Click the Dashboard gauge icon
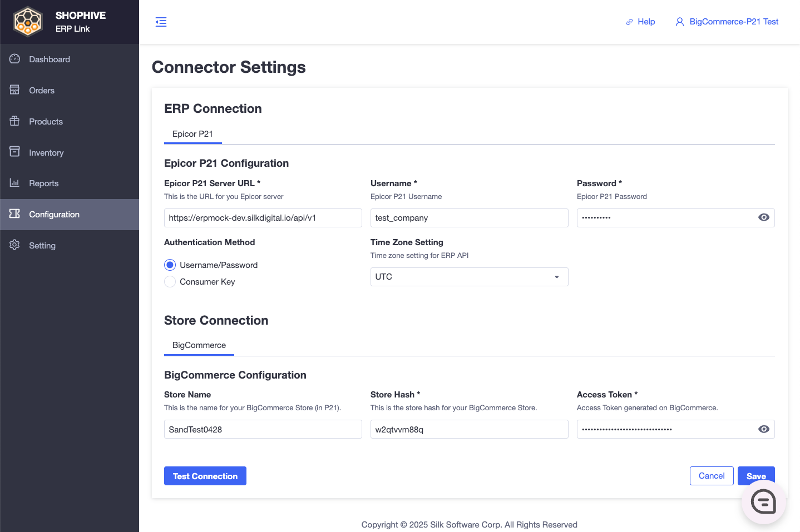The width and height of the screenshot is (800, 532). 15,59
